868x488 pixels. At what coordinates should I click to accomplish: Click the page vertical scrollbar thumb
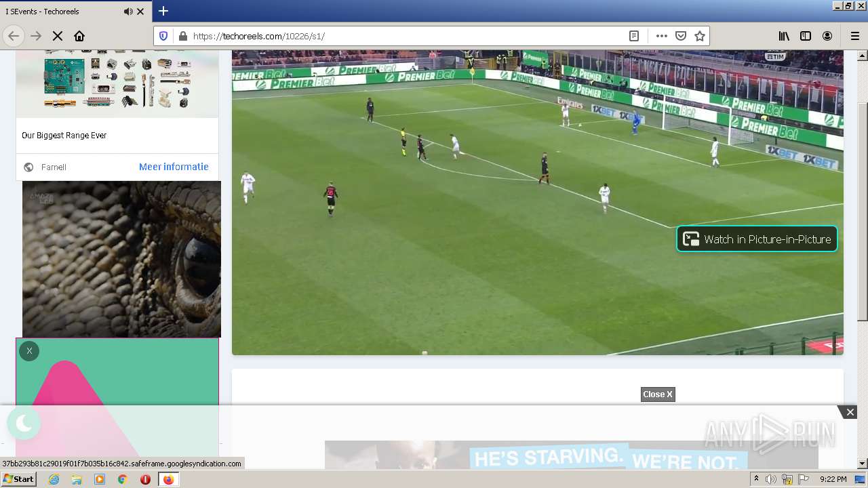tap(862, 211)
